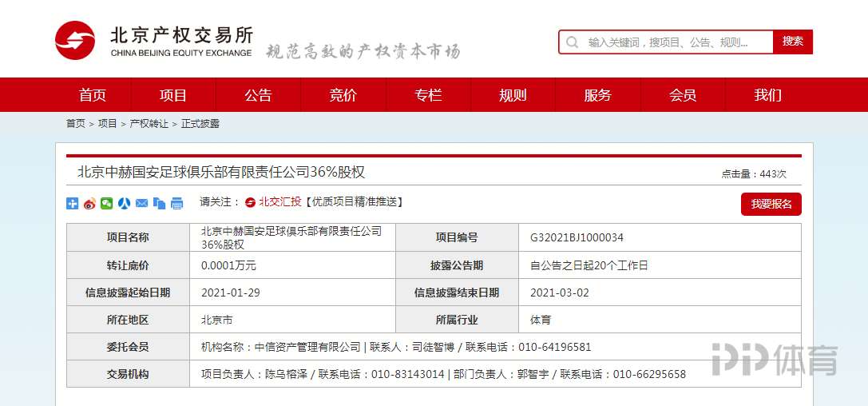The height and width of the screenshot is (406, 868).
Task: Click the 信息披露结束日期 label cell
Action: (x=457, y=293)
